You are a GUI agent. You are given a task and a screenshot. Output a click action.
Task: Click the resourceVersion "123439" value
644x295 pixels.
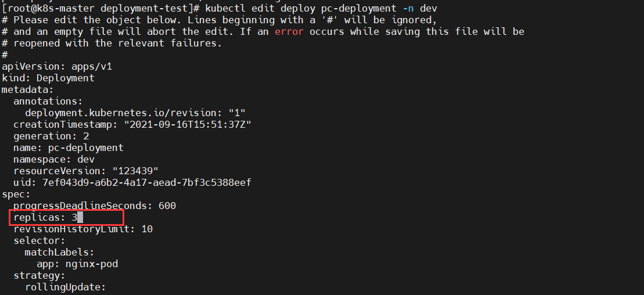(x=135, y=171)
